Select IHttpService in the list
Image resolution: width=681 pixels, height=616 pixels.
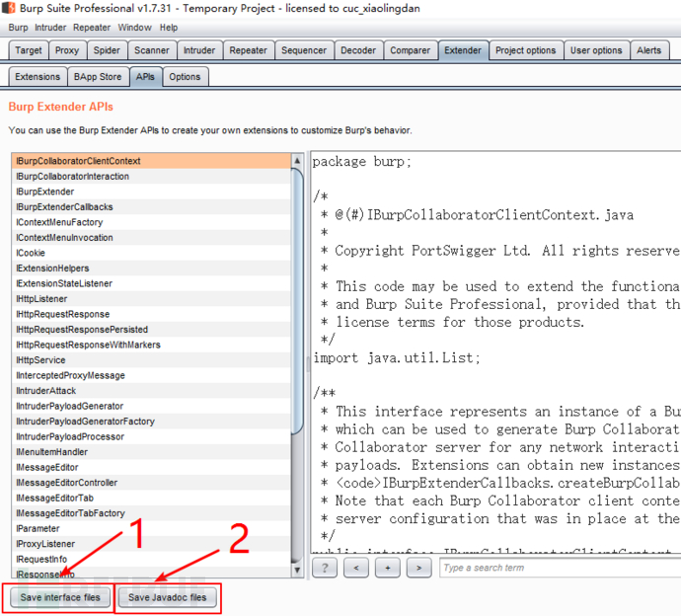click(151, 360)
